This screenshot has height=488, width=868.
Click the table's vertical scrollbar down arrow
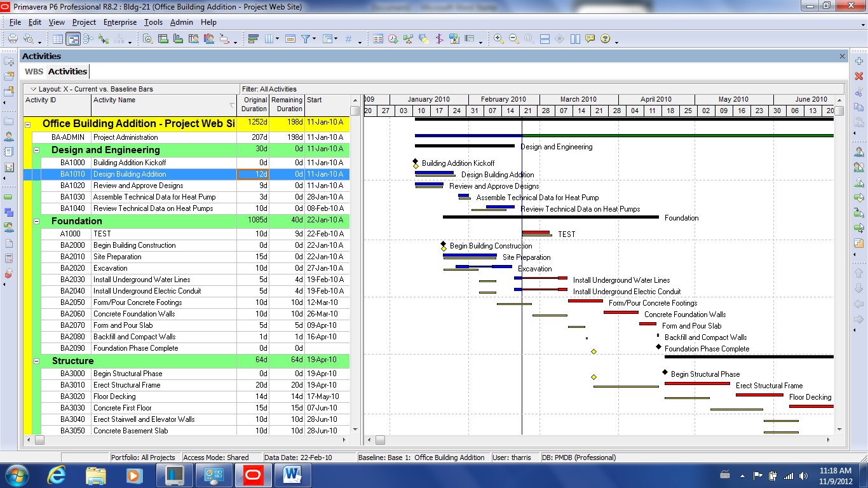coord(355,430)
